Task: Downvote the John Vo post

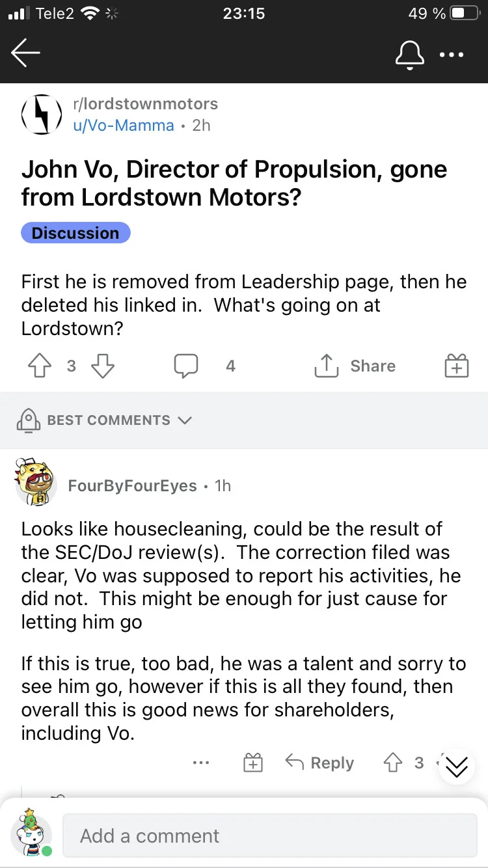Action: tap(102, 366)
